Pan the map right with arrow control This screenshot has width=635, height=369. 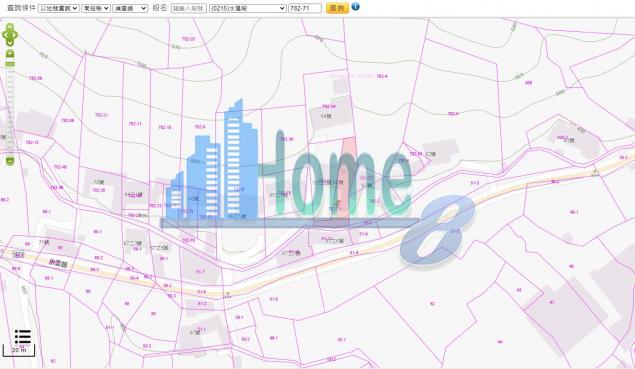point(15,35)
